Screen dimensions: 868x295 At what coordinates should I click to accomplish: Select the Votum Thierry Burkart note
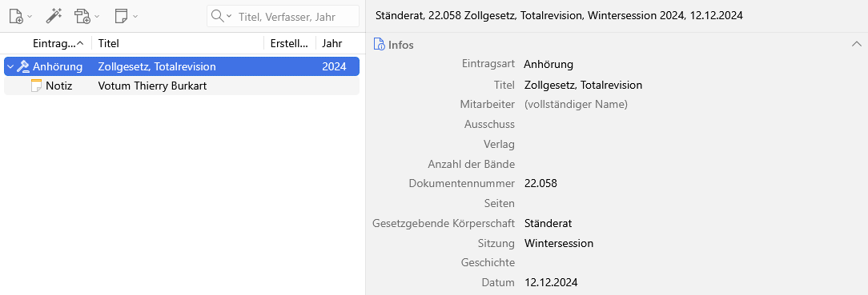[x=182, y=86]
